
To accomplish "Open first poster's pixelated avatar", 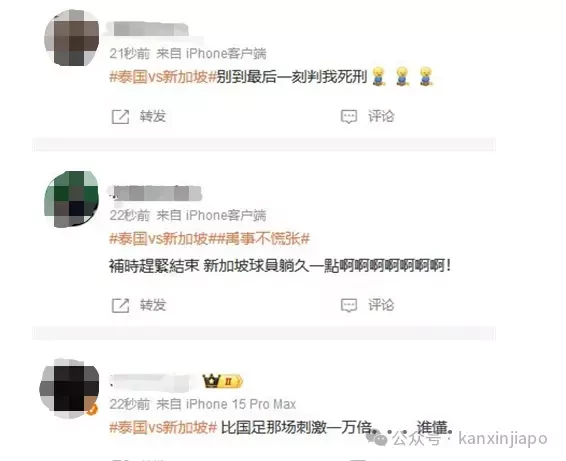I will coord(71,38).
